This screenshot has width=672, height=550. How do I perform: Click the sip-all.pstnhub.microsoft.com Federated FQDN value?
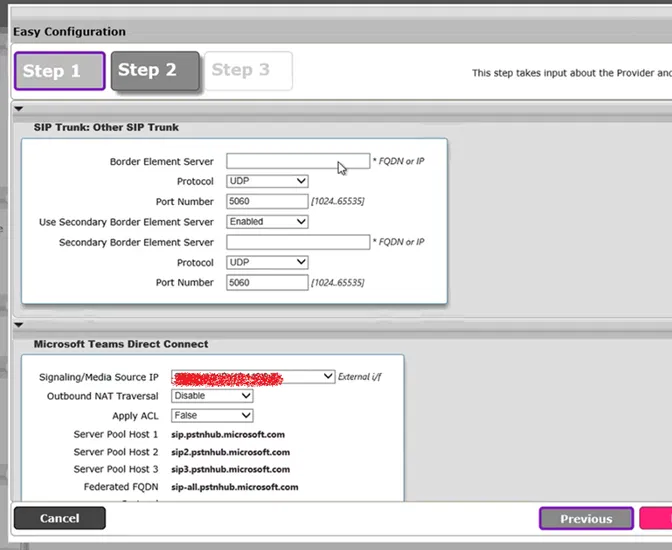coord(235,487)
